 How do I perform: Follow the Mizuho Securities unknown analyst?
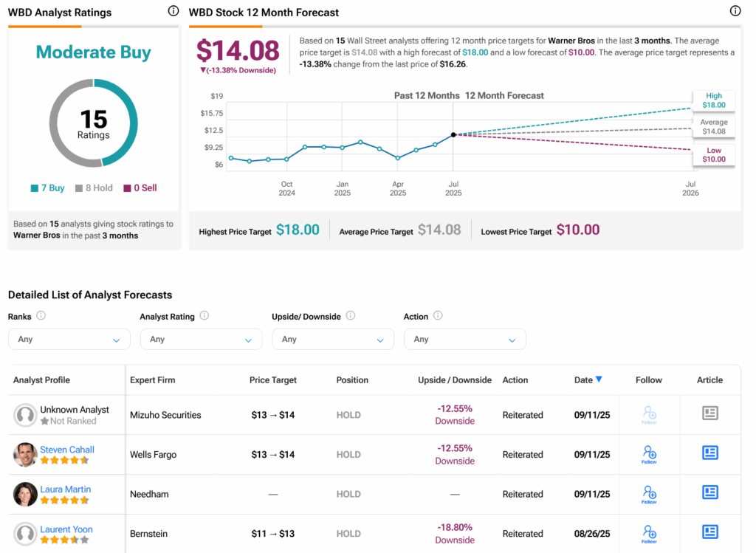649,415
